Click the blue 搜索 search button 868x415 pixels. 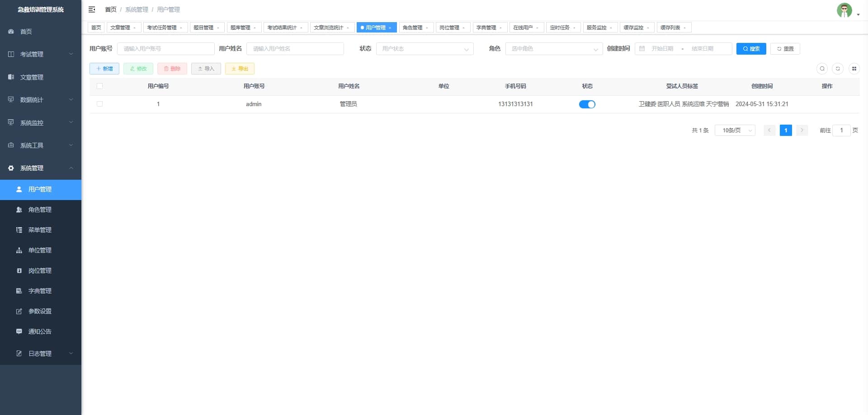pyautogui.click(x=751, y=49)
